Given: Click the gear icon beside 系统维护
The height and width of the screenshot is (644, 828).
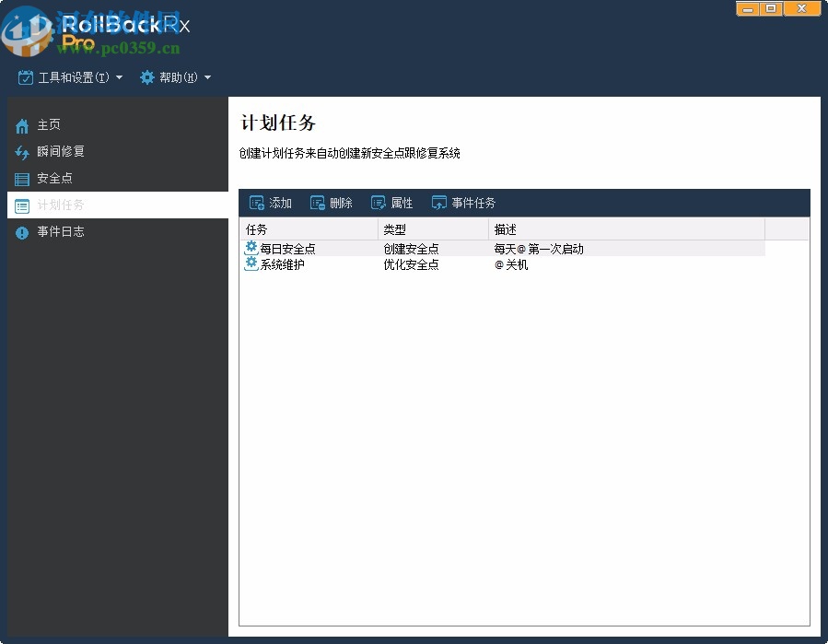Looking at the screenshot, I should tap(251, 263).
